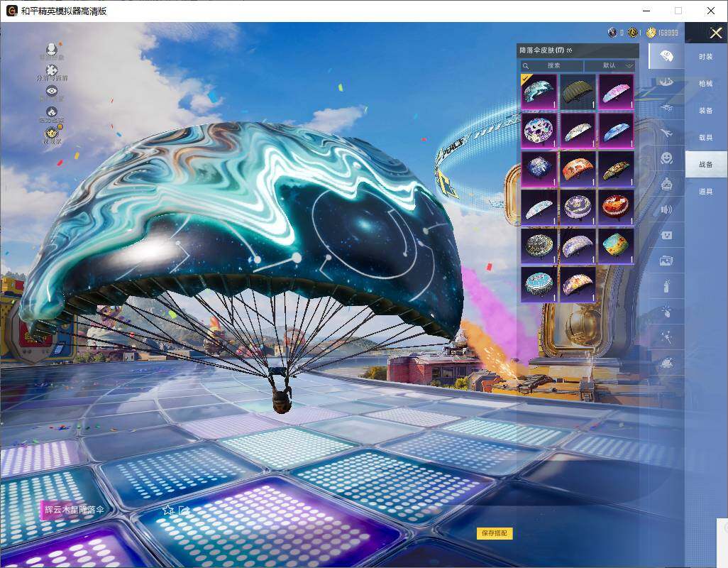Click the 保存搭配 button
Screen dimensions: 728x568
495,533
